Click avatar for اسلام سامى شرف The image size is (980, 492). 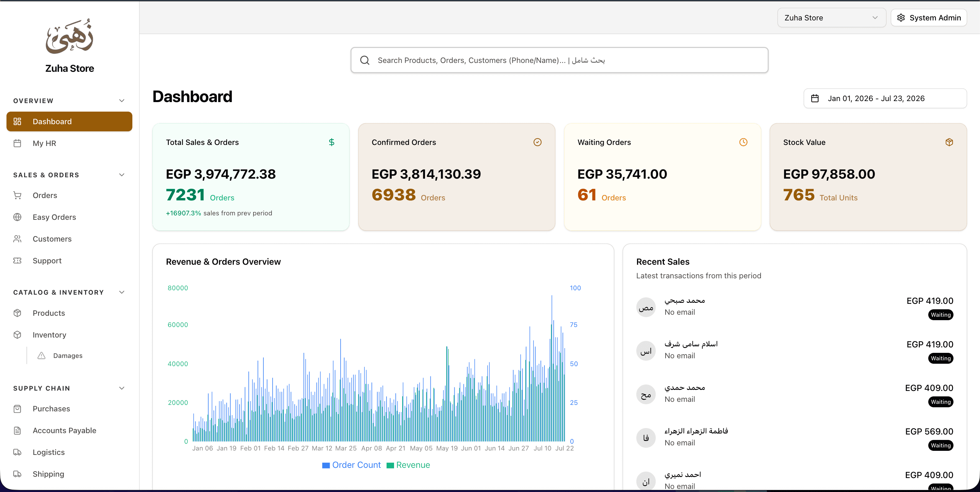pyautogui.click(x=646, y=350)
